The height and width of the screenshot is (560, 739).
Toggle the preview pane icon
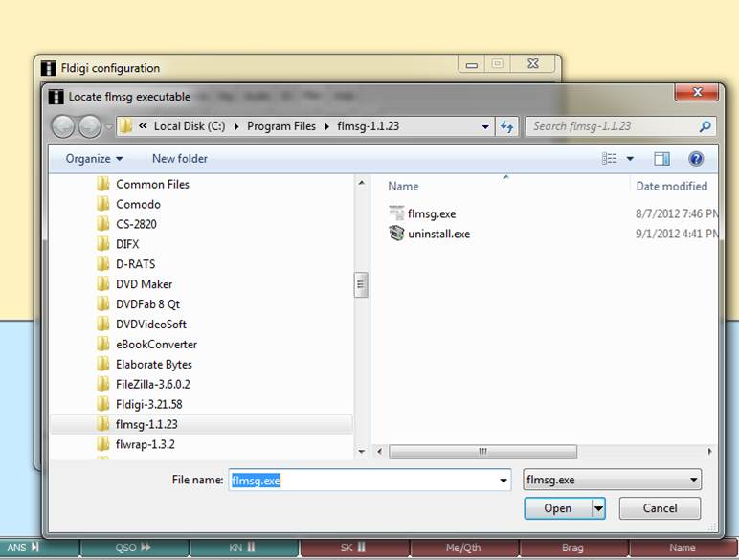(x=661, y=159)
